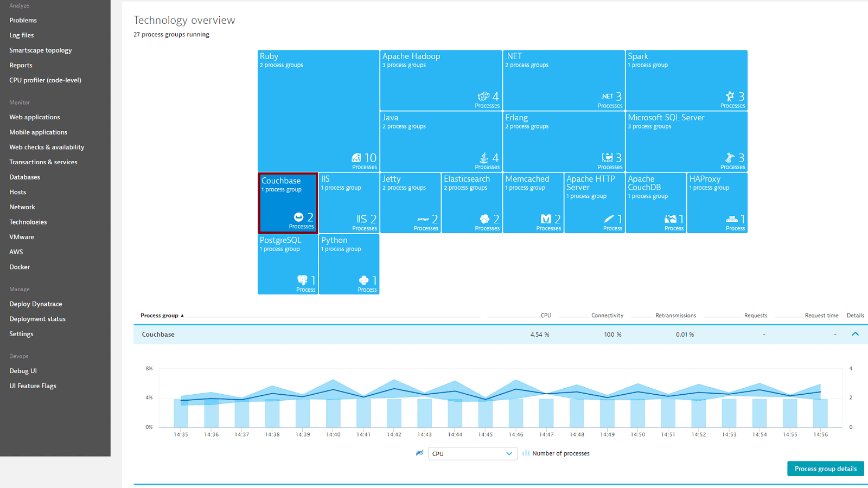Click the Apache Hadoop elephant icon
Screen dimensions: 868x488
point(483,97)
